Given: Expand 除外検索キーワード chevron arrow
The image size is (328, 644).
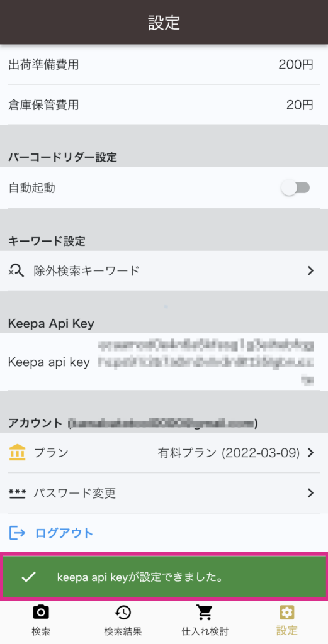Looking at the screenshot, I should (311, 270).
